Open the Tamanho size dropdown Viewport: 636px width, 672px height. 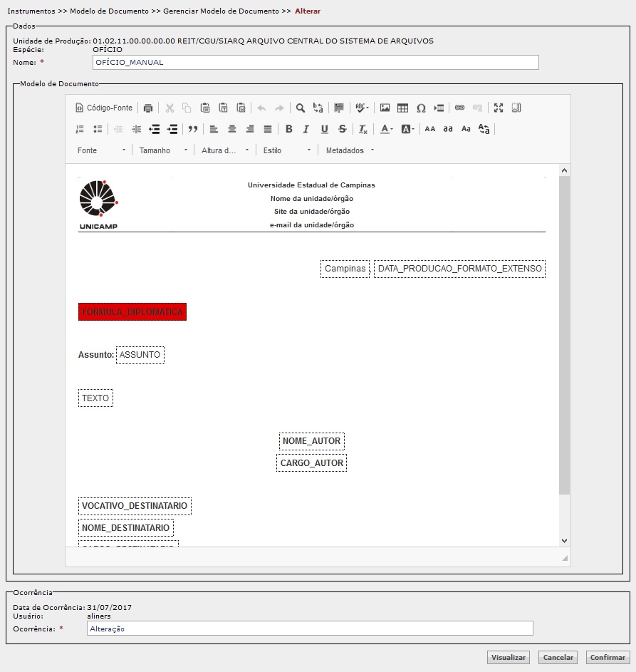[163, 150]
